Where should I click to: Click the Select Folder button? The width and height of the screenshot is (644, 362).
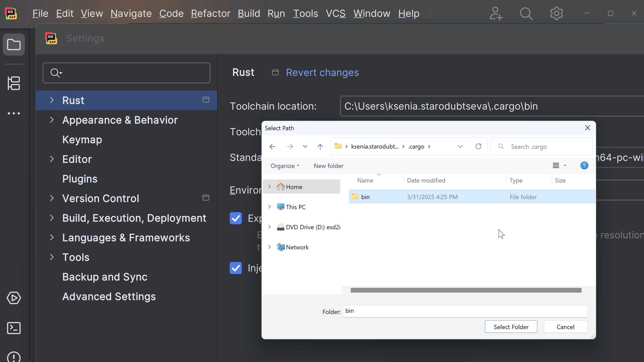511,327
